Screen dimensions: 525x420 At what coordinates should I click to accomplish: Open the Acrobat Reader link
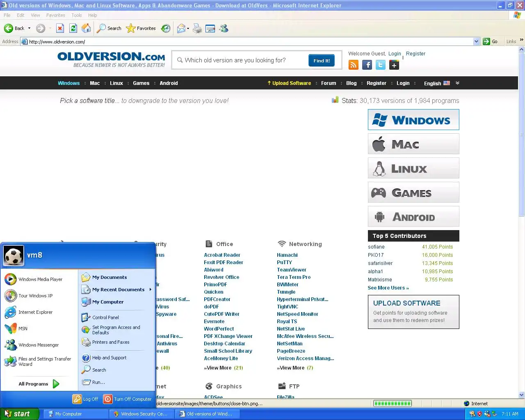click(x=222, y=255)
